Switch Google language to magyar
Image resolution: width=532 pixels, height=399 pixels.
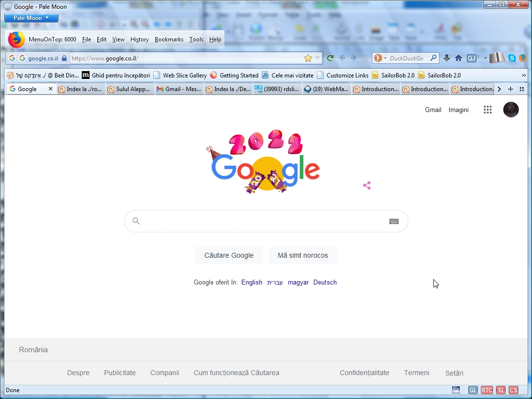[x=298, y=282]
